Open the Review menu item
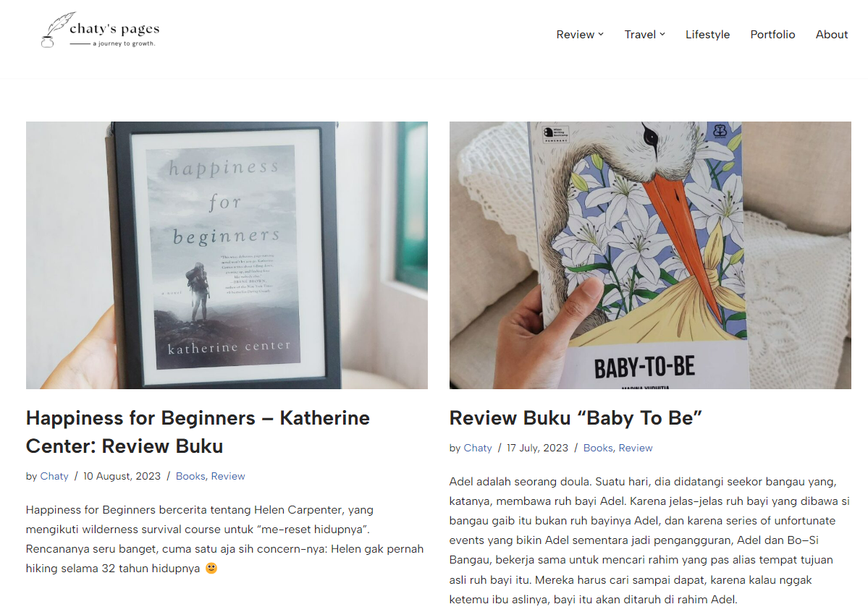The width and height of the screenshot is (868, 612). [x=575, y=34]
